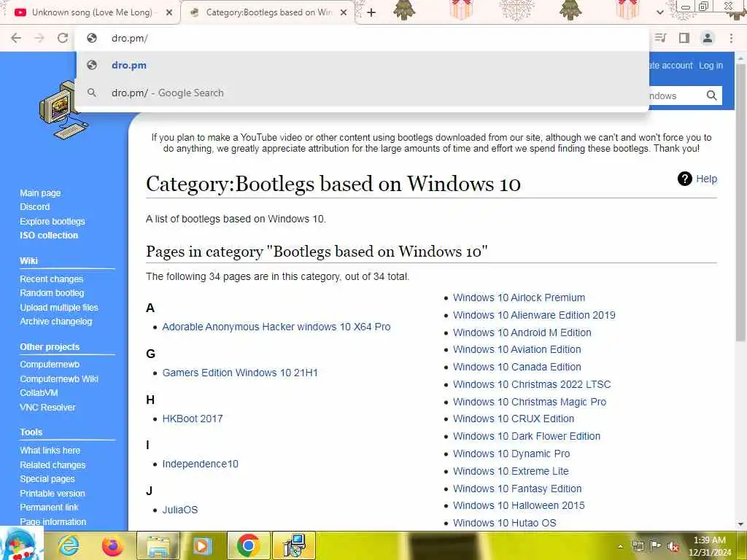Open Recent changes in sidebar
Viewport: 747px width, 560px height.
[x=52, y=279]
